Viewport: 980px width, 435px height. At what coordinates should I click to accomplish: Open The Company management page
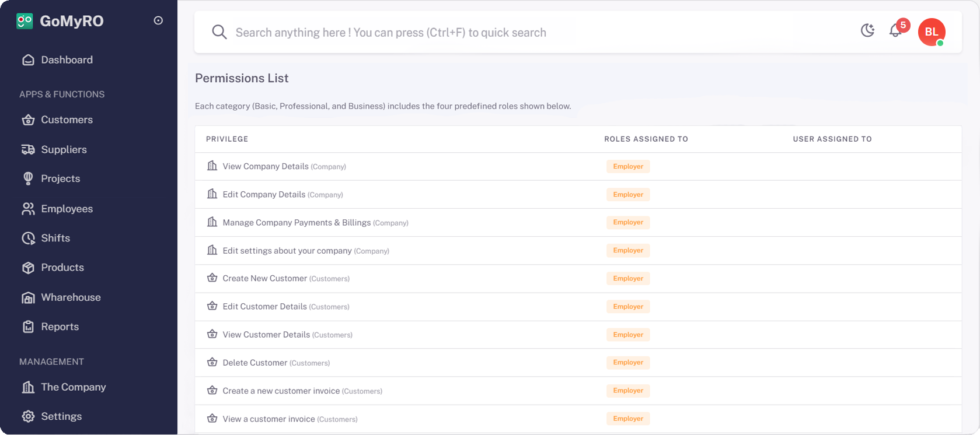[73, 387]
